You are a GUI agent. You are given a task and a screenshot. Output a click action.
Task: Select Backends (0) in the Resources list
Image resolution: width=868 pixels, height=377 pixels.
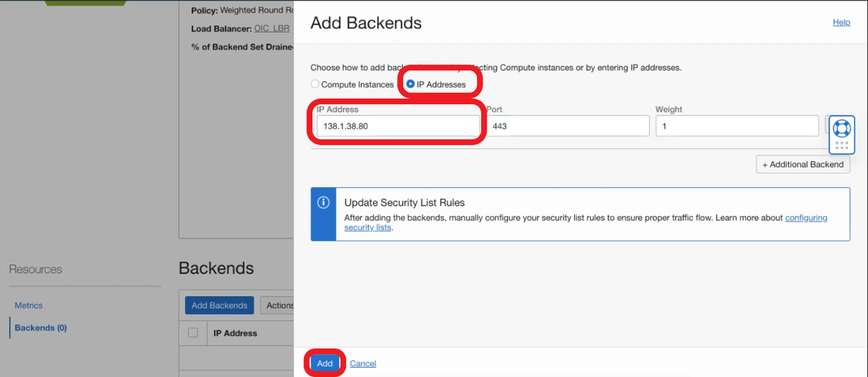pyautogui.click(x=41, y=328)
